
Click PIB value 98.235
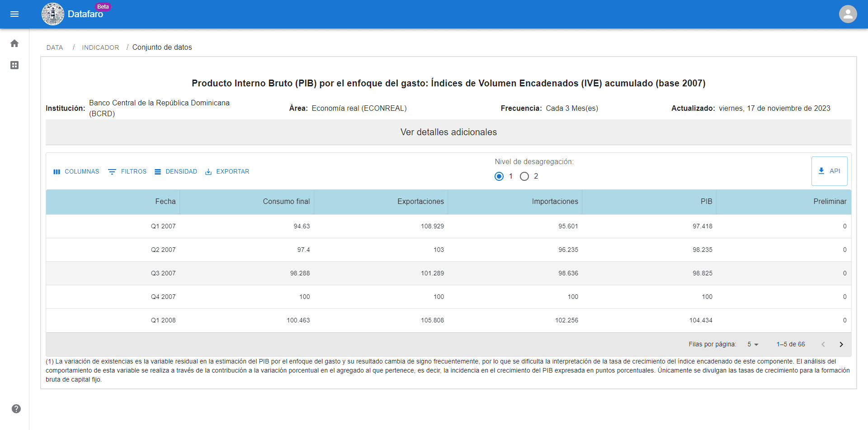pyautogui.click(x=703, y=250)
